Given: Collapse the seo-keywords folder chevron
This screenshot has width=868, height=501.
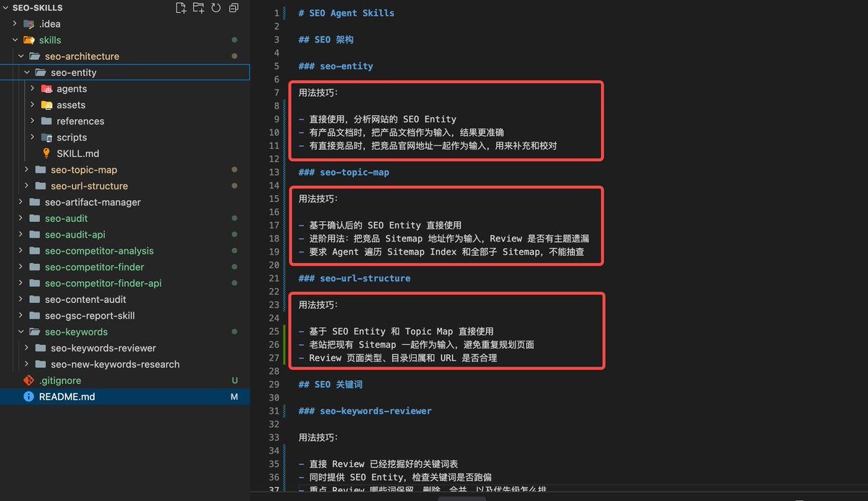Looking at the screenshot, I should point(20,332).
